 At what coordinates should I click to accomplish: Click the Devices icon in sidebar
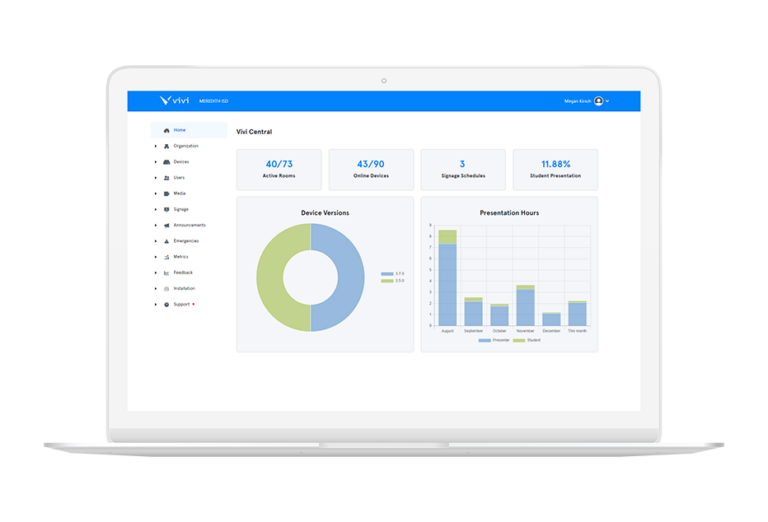coord(166,162)
